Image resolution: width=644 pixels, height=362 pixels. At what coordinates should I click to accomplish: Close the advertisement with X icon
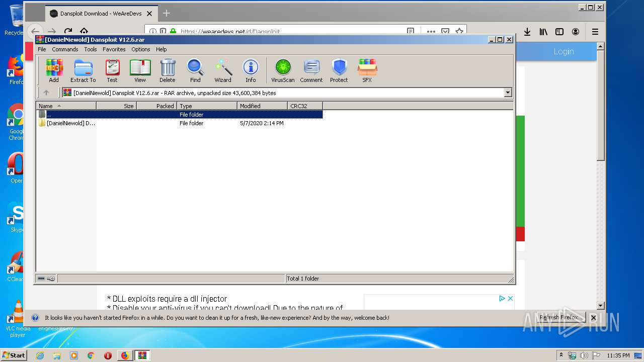pos(510,298)
